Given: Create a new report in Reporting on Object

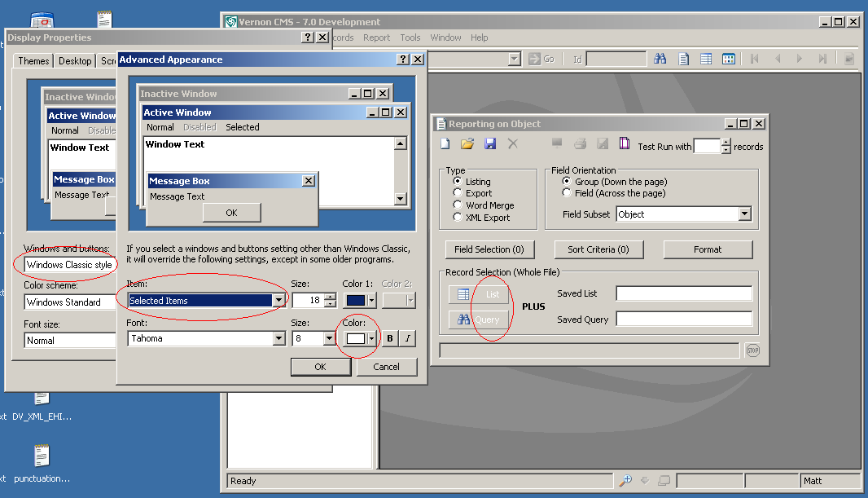Looking at the screenshot, I should 445,144.
